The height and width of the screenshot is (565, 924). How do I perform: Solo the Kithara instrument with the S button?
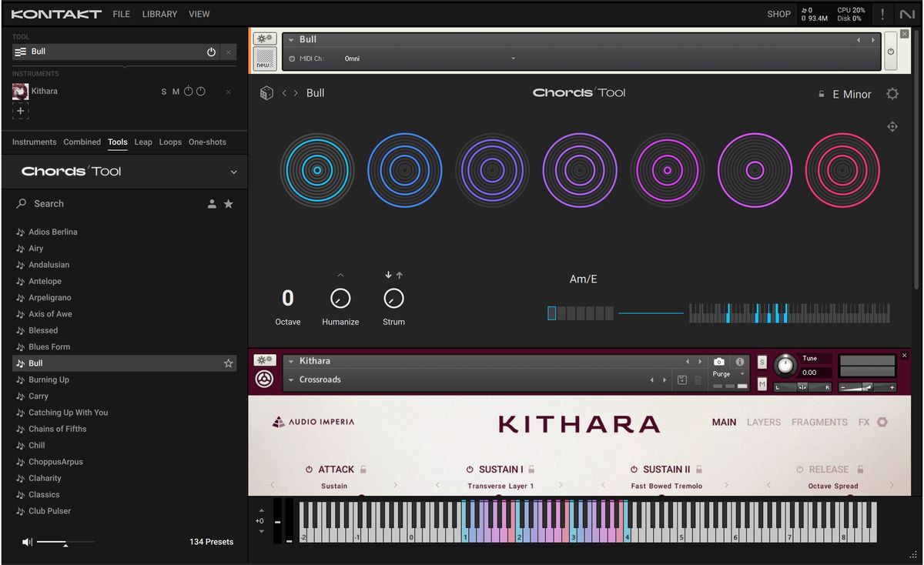tap(163, 91)
